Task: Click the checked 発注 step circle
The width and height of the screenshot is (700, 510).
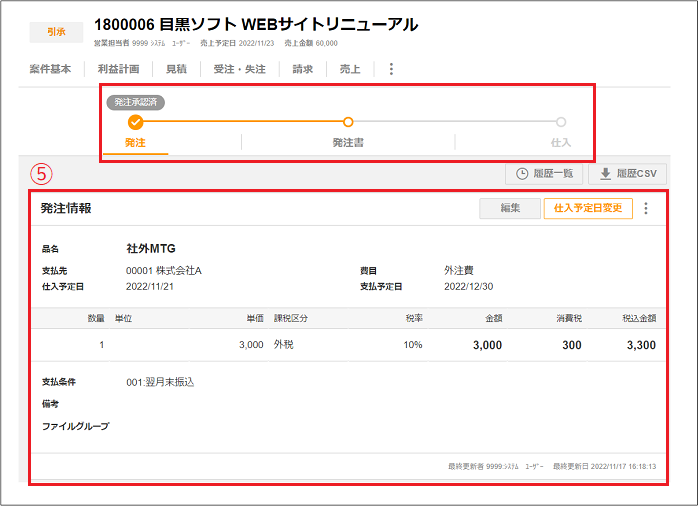Action: [136, 122]
